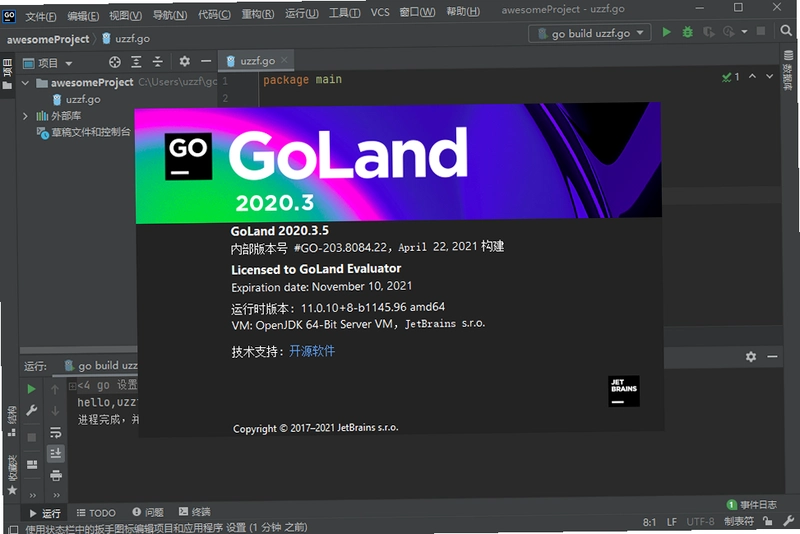Close the uzzf.go editor tab
Viewport: 800px width, 534px height.
tap(284, 60)
